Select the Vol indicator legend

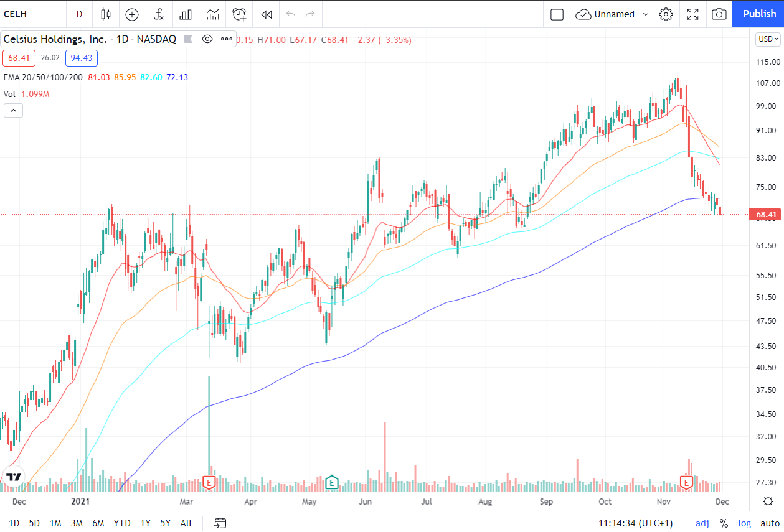[9, 94]
